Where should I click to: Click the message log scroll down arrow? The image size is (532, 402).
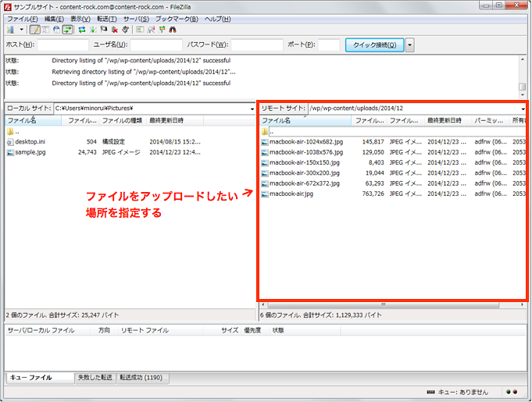tap(523, 95)
